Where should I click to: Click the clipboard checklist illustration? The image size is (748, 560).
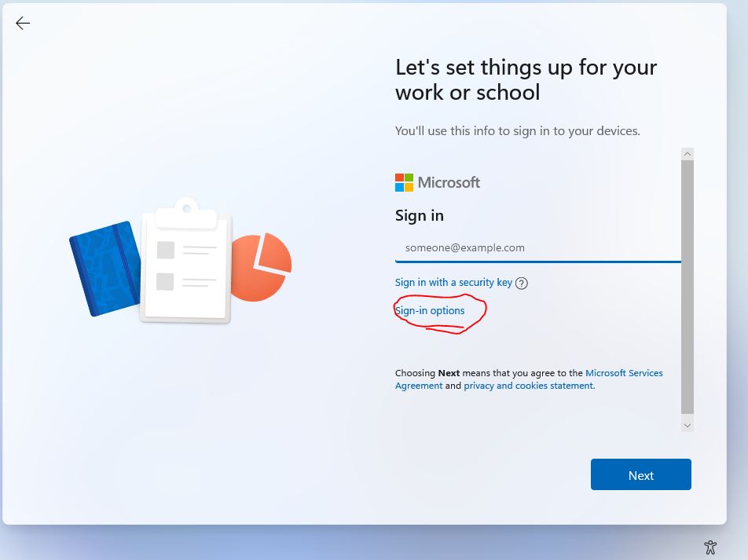coord(185,262)
